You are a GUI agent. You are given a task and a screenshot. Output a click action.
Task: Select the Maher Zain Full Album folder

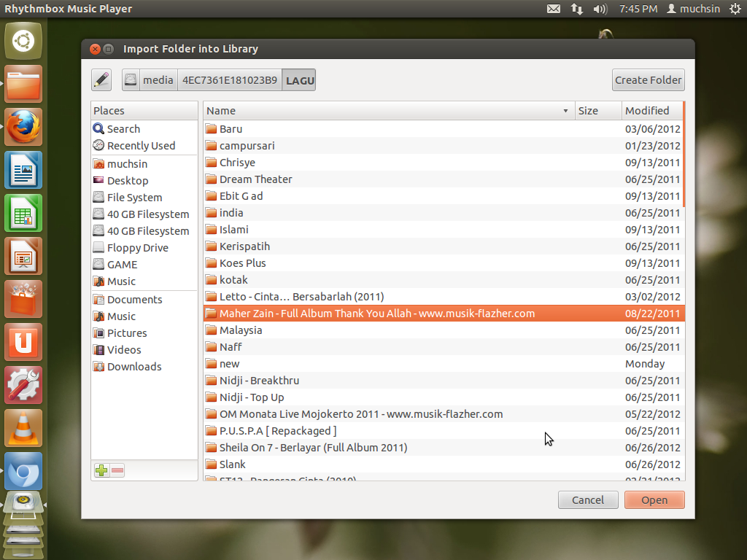tap(443, 314)
